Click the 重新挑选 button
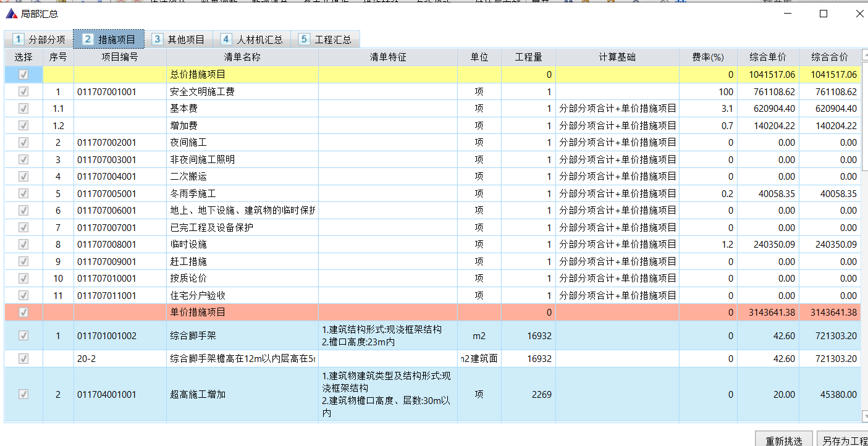868x446 pixels. click(x=784, y=439)
